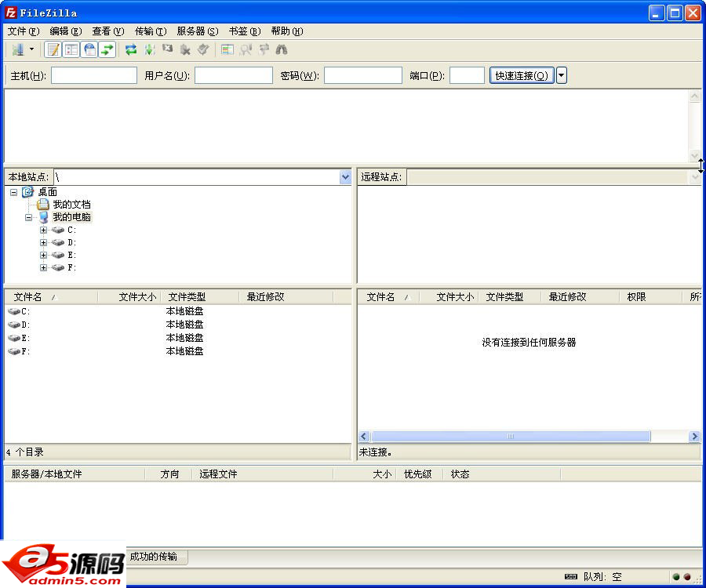This screenshot has width=706, height=588.
Task: Click remote list scroll left arrow
Action: (364, 437)
